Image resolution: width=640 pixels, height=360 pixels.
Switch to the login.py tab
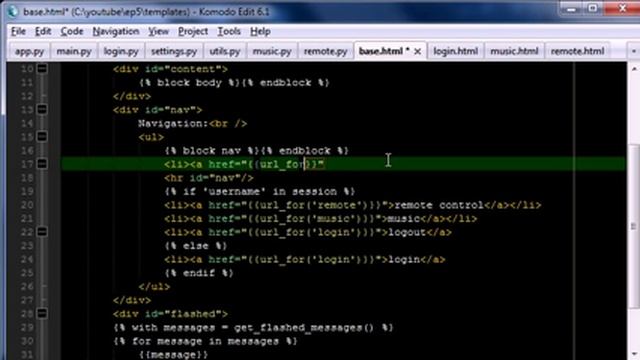tap(121, 51)
